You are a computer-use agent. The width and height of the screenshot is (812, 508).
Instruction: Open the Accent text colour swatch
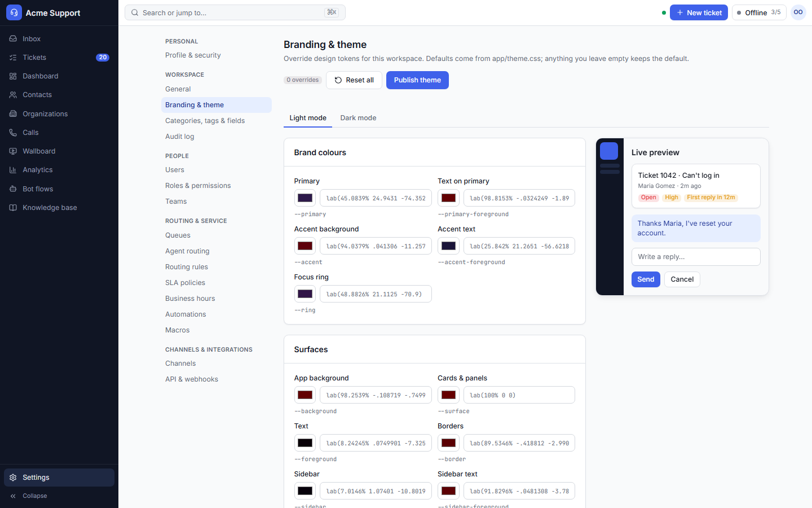coord(448,246)
